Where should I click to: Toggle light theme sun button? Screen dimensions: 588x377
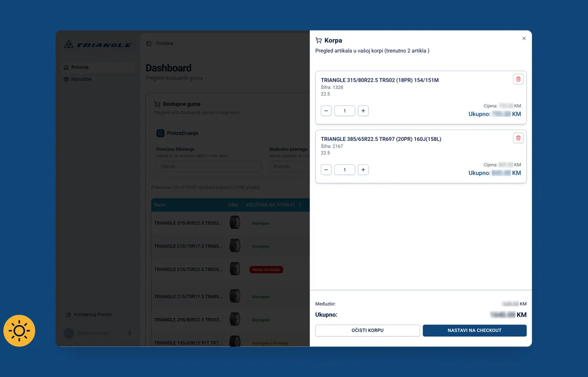pyautogui.click(x=19, y=331)
